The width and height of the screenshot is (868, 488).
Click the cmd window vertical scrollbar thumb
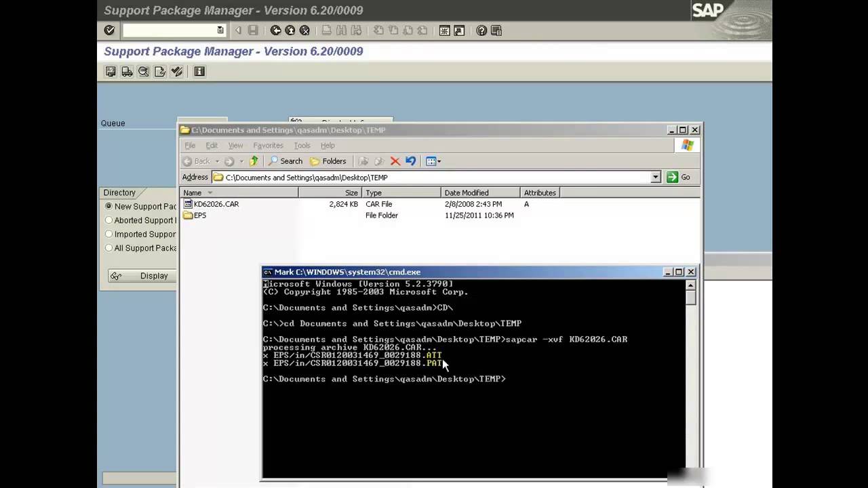(x=690, y=298)
